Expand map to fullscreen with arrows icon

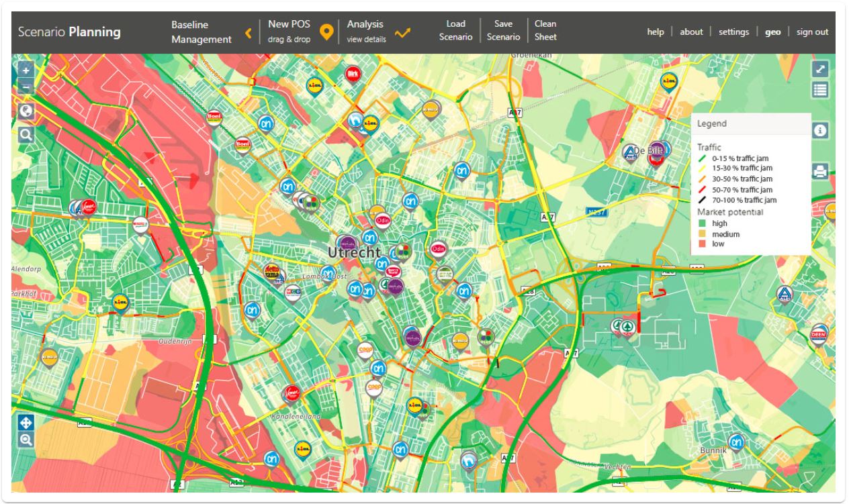pos(820,68)
